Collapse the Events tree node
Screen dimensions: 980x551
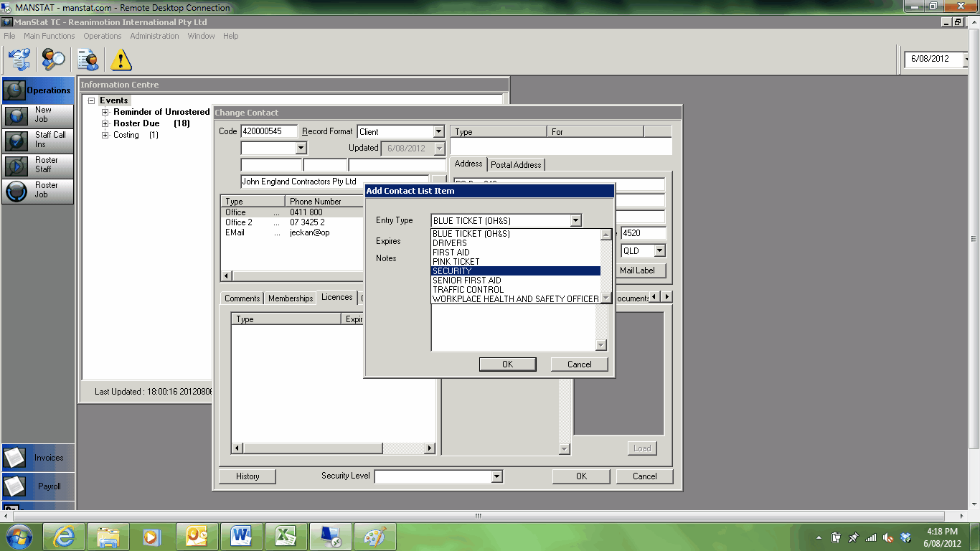[x=91, y=101]
